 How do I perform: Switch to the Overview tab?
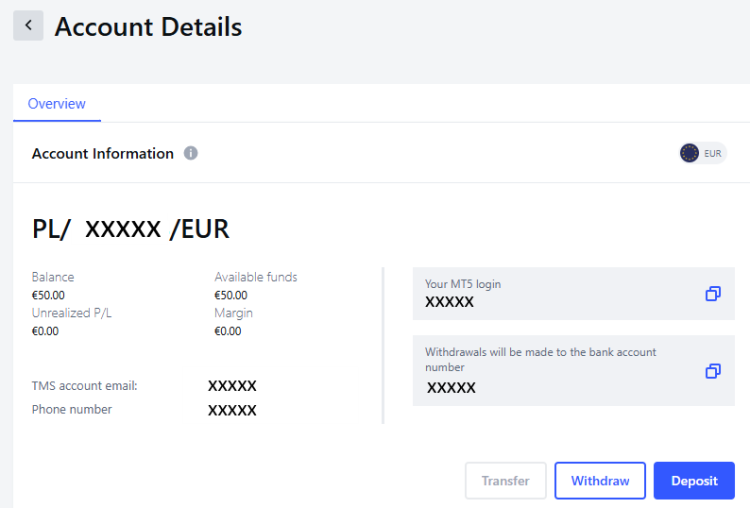click(57, 104)
